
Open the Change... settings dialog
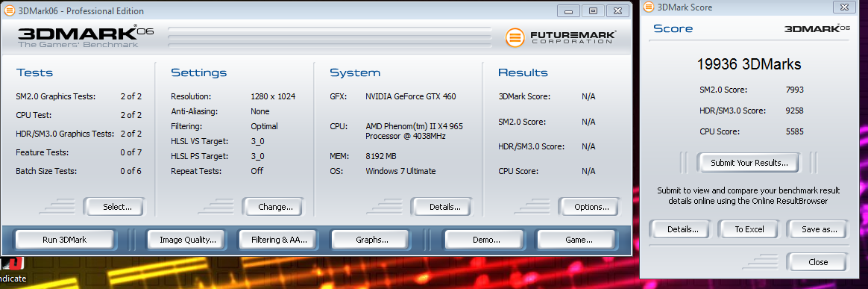click(x=274, y=207)
